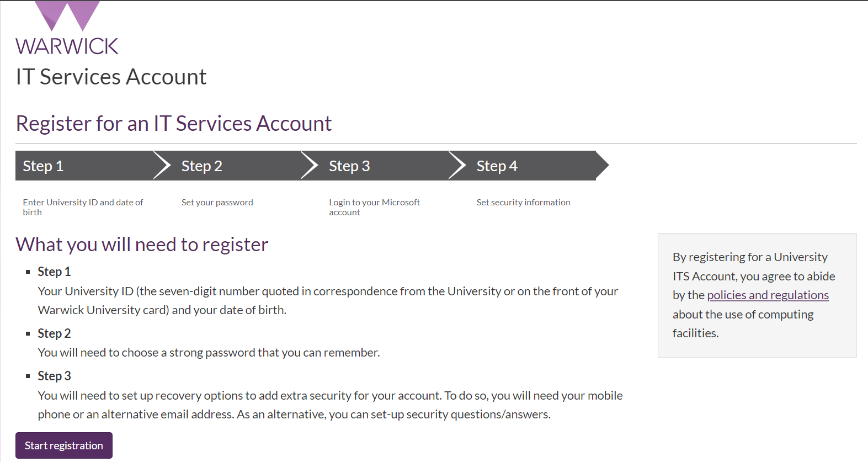
Task: Click the Warwick logo
Action: [x=67, y=29]
